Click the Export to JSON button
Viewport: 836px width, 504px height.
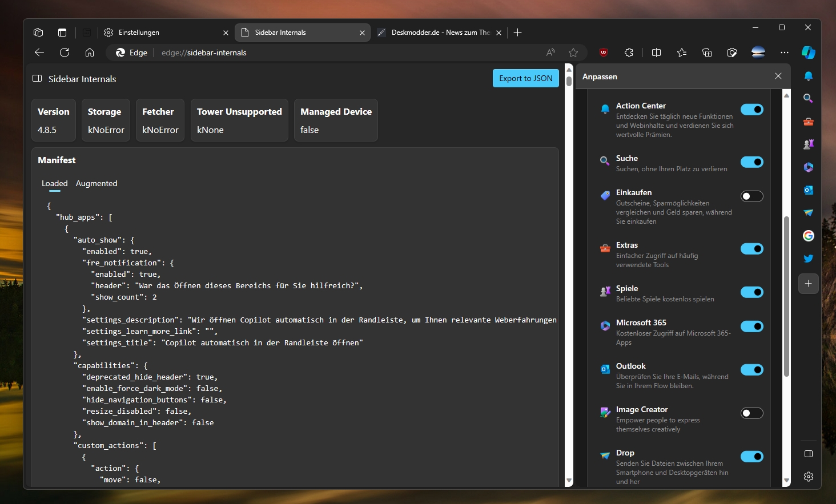(526, 78)
